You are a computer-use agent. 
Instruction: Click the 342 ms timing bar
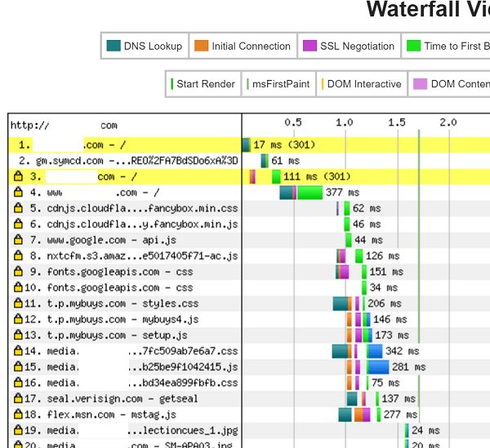pos(357,351)
